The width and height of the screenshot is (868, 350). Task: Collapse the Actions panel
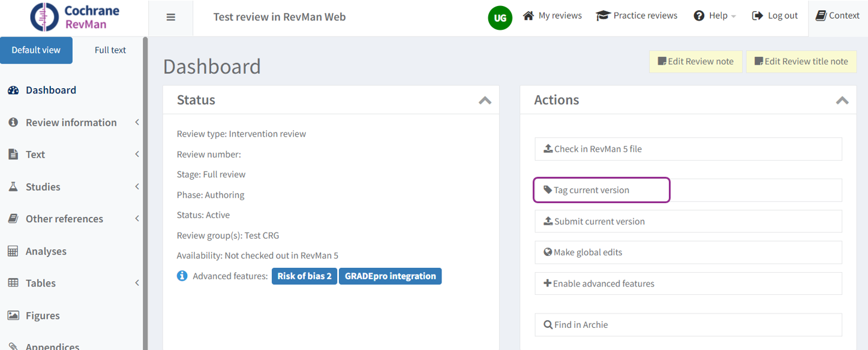[x=842, y=101]
